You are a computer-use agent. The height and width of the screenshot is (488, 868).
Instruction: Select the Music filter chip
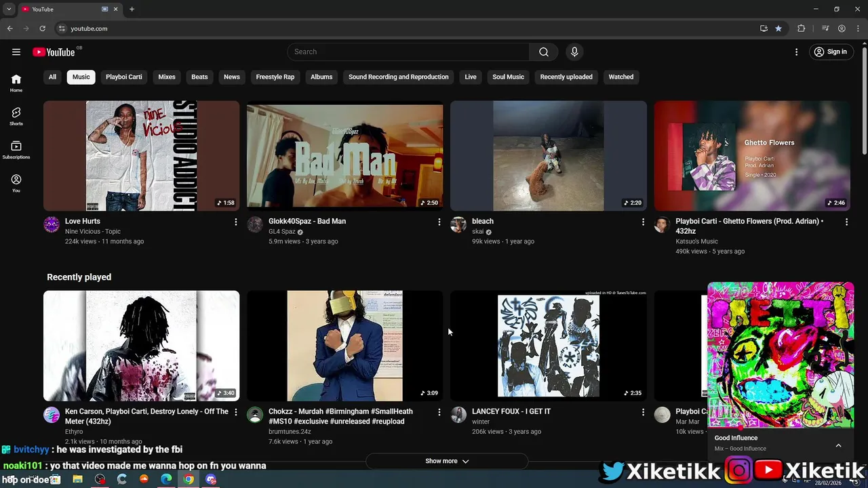pos(81,77)
